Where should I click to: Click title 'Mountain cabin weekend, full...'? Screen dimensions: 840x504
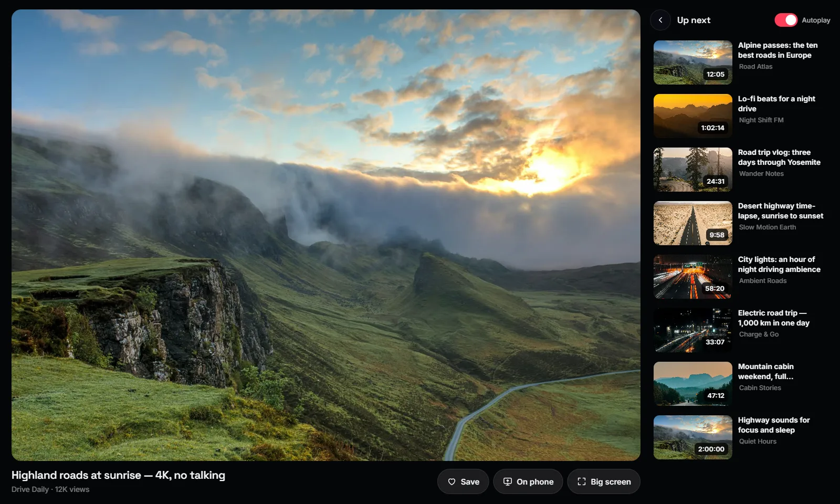[766, 372]
